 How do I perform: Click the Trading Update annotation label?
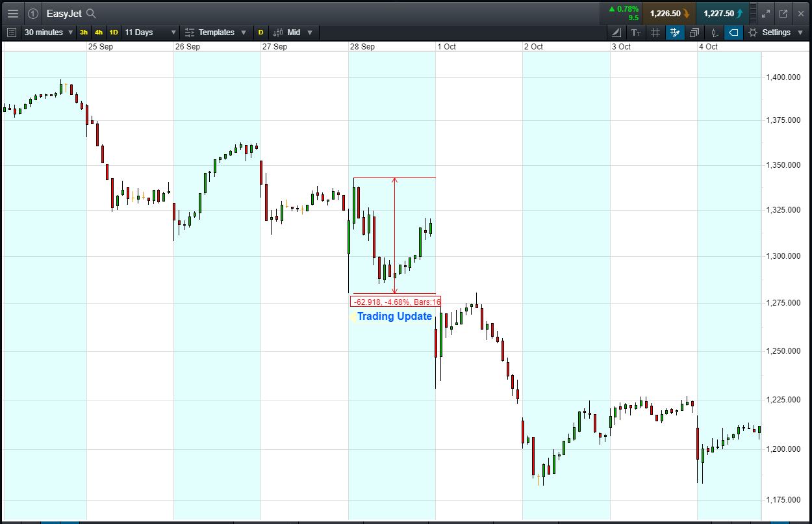[394, 317]
